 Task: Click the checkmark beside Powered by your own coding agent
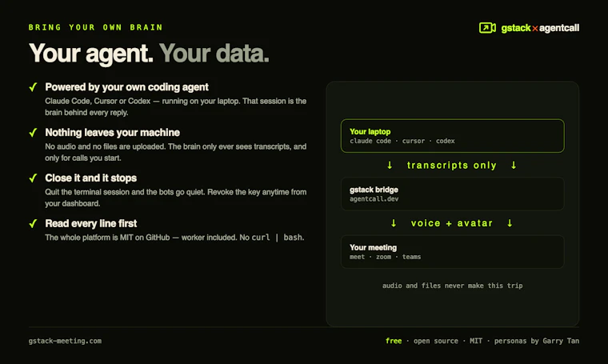point(34,87)
